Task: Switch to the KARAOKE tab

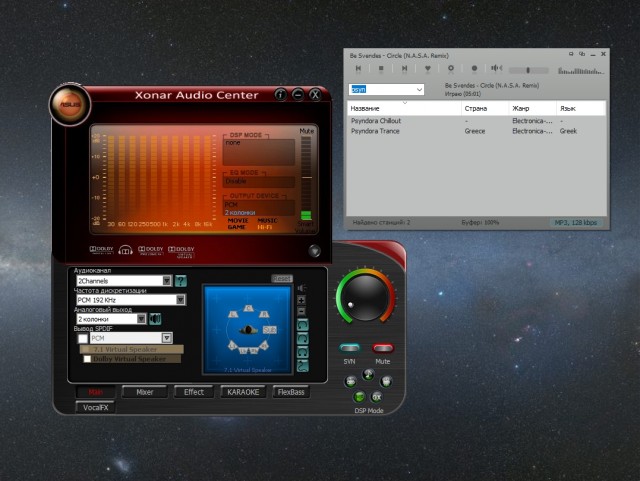Action: [x=243, y=392]
